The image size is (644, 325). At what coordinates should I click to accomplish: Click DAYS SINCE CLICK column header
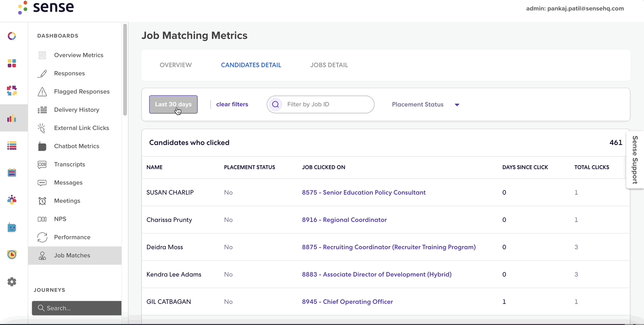(525, 168)
